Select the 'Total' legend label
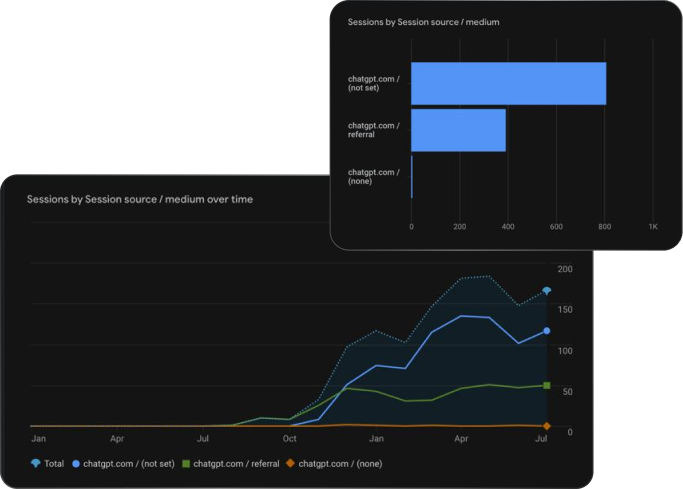This screenshot has height=489, width=683. coord(54,464)
